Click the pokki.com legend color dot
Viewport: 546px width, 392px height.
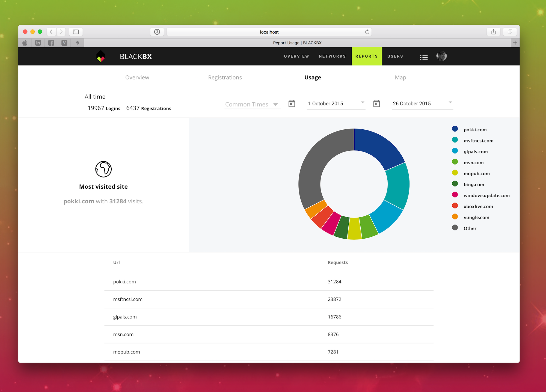[x=455, y=129]
